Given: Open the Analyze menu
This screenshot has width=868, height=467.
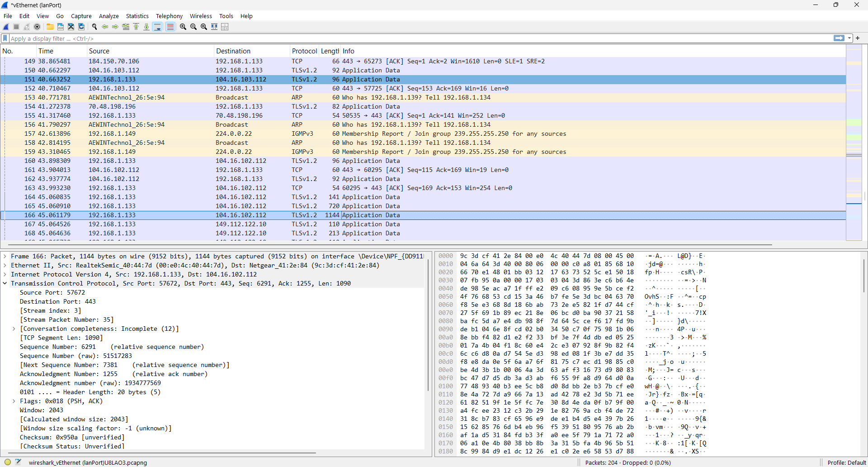Looking at the screenshot, I should [x=109, y=16].
